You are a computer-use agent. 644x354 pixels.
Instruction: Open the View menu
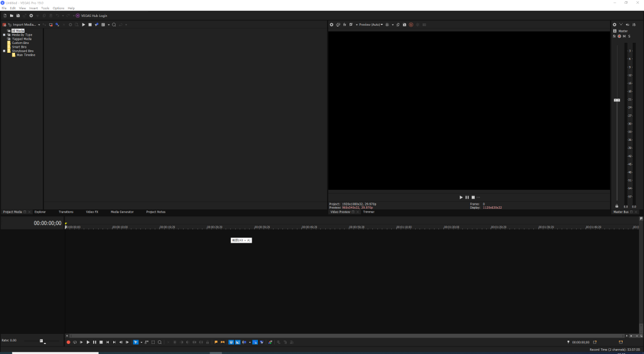[23, 8]
